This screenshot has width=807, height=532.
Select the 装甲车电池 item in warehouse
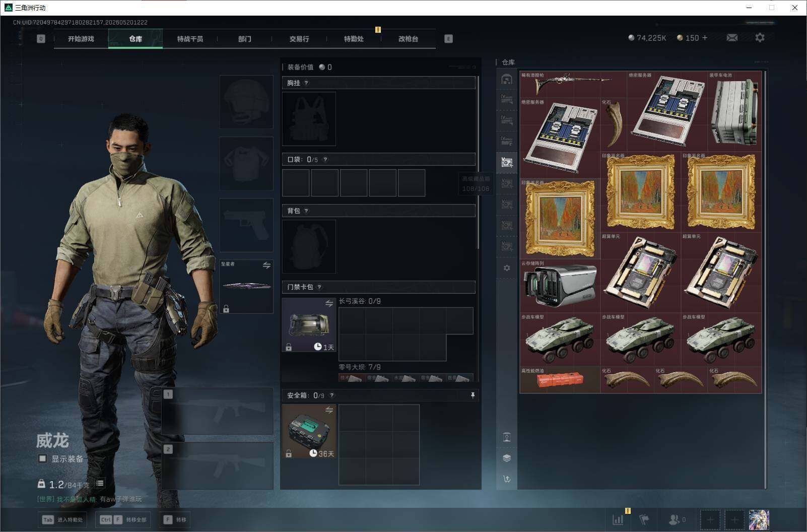734,111
